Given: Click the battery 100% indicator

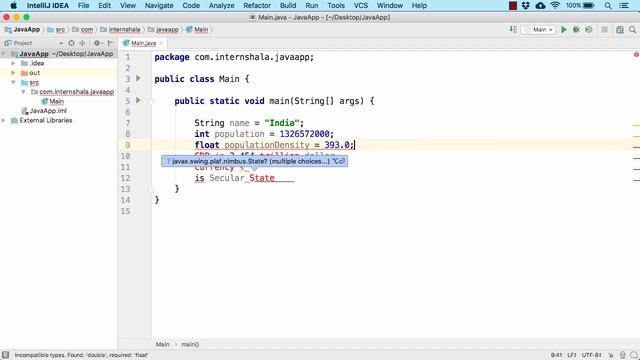Looking at the screenshot, I should [580, 6].
